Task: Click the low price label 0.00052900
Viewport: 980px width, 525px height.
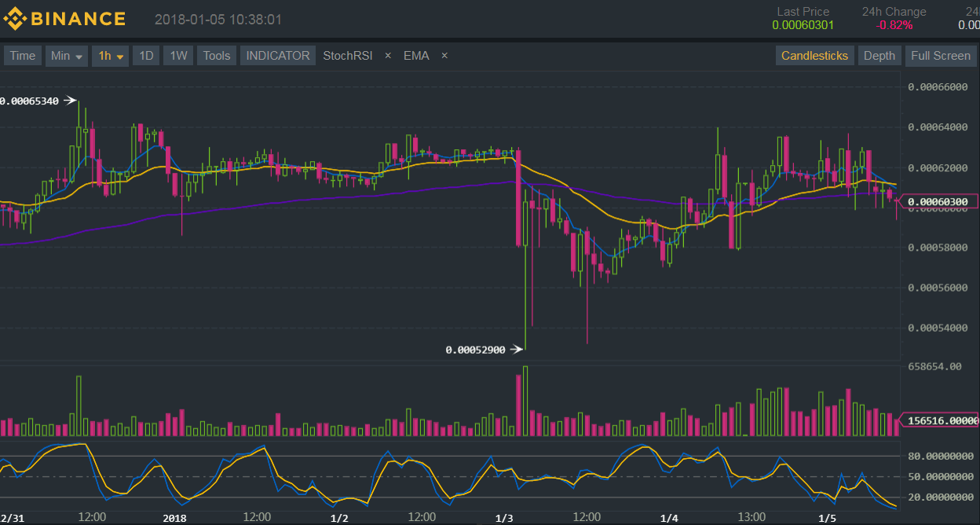Action: (x=475, y=349)
